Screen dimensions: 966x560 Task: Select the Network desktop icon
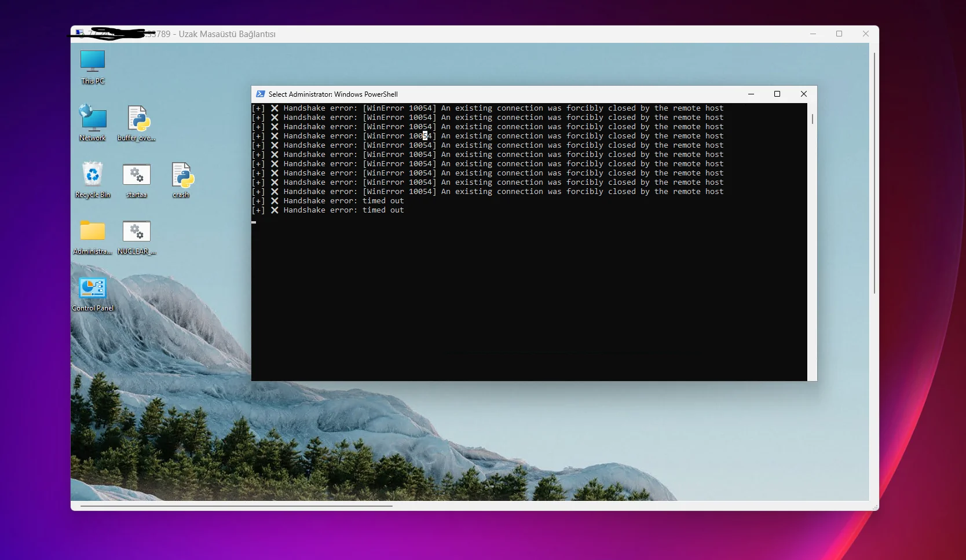(93, 123)
